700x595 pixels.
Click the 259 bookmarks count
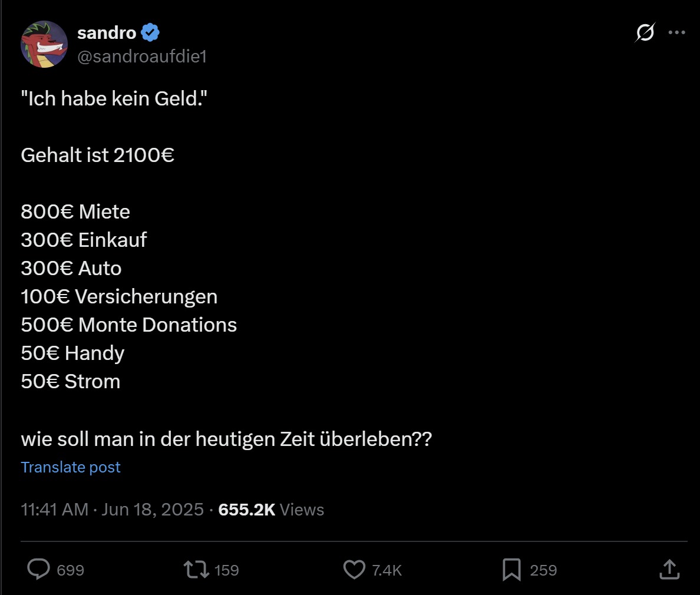543,570
